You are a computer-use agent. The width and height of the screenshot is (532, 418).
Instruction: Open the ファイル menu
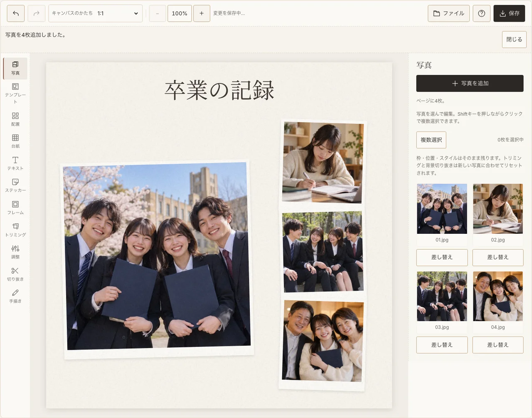tap(449, 13)
